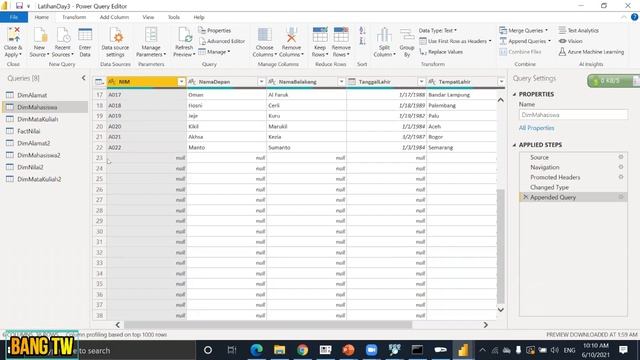The image size is (640, 360).
Task: Click Keep Rows icon
Action: 320,35
